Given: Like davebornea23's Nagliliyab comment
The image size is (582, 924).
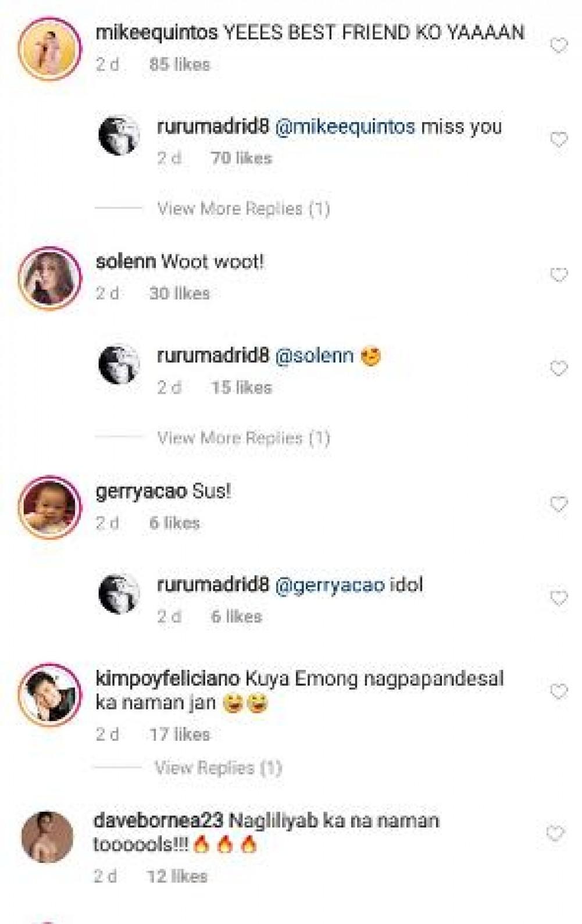Looking at the screenshot, I should point(556,834).
